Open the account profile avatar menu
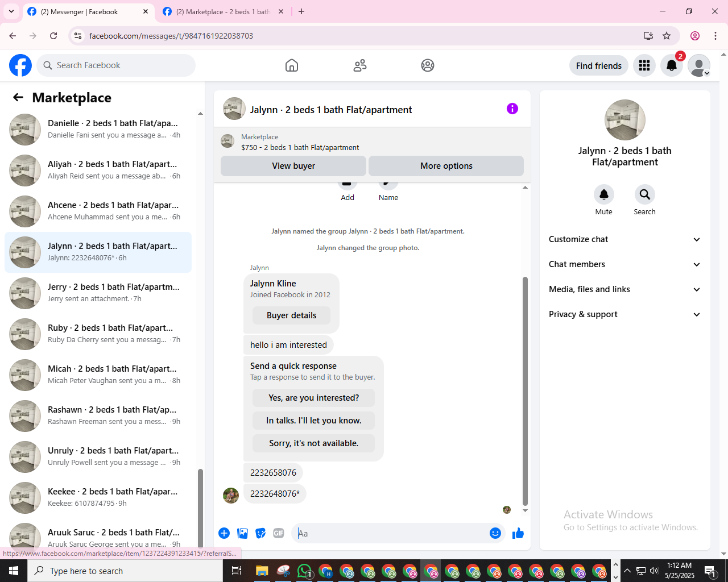This screenshot has height=582, width=728. point(699,65)
